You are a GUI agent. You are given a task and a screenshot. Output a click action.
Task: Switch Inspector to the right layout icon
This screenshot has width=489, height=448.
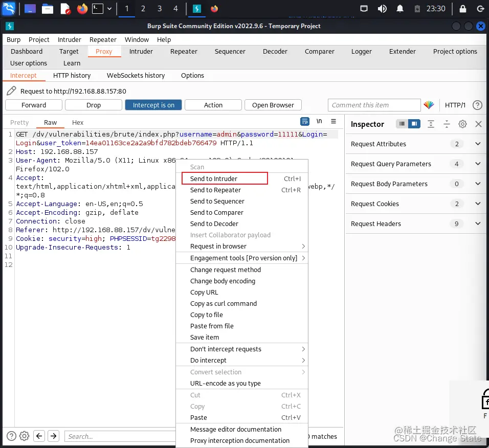[414, 124]
